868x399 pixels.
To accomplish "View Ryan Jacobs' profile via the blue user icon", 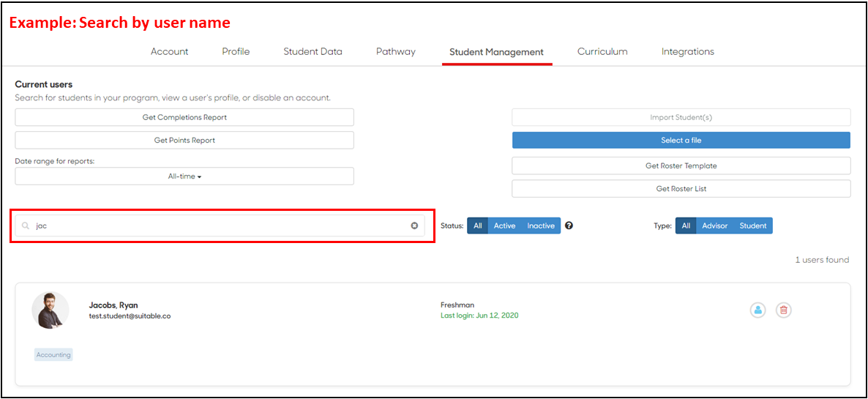I will click(x=757, y=310).
